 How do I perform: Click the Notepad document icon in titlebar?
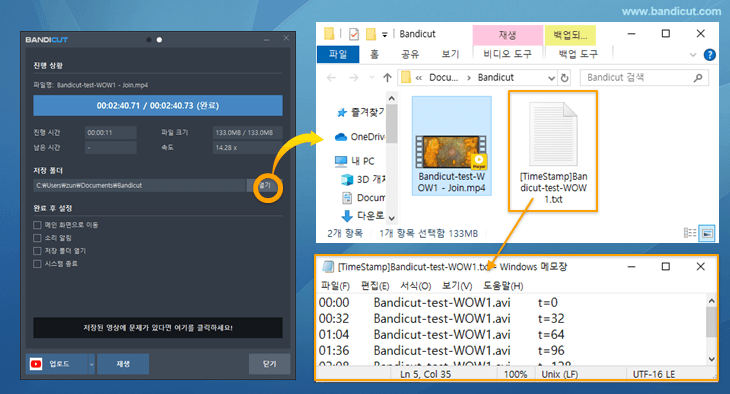pyautogui.click(x=329, y=266)
